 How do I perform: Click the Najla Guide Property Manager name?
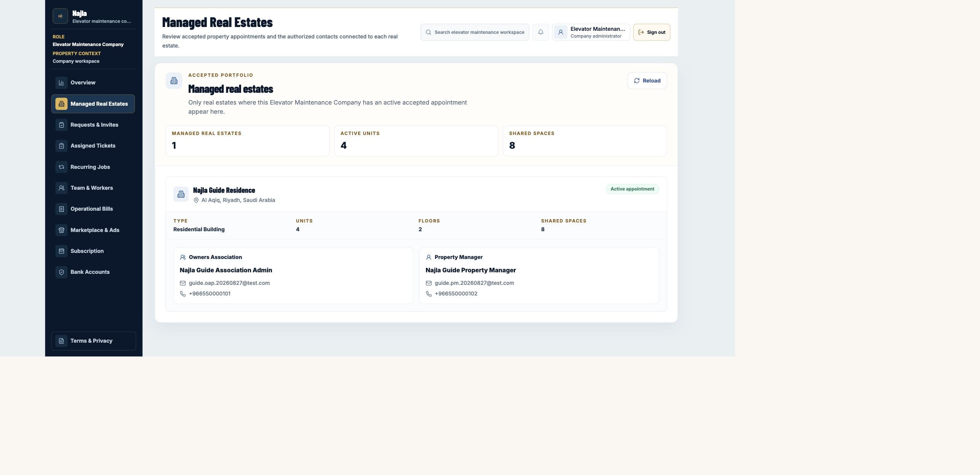tap(470, 270)
